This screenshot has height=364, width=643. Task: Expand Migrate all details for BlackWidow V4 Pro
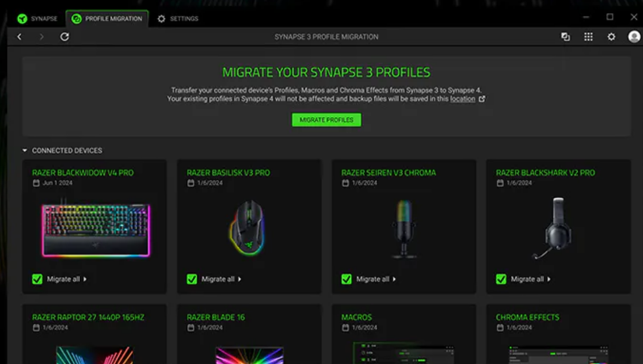point(84,278)
